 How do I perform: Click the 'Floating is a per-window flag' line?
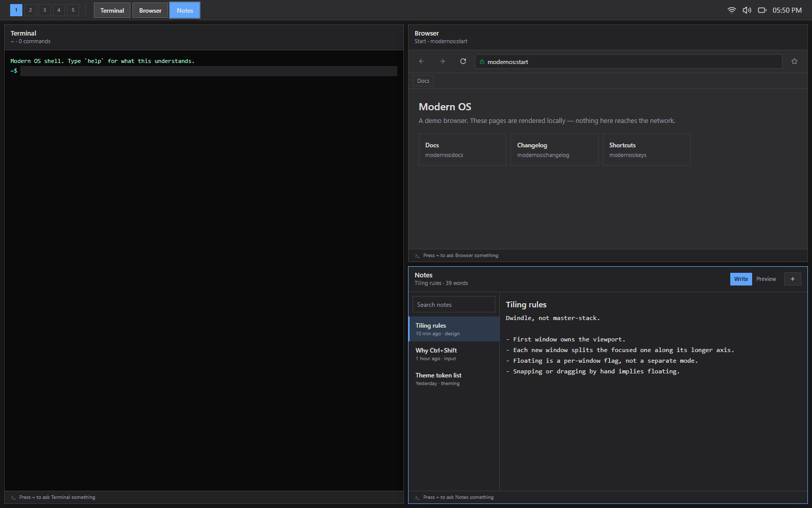[x=602, y=361]
